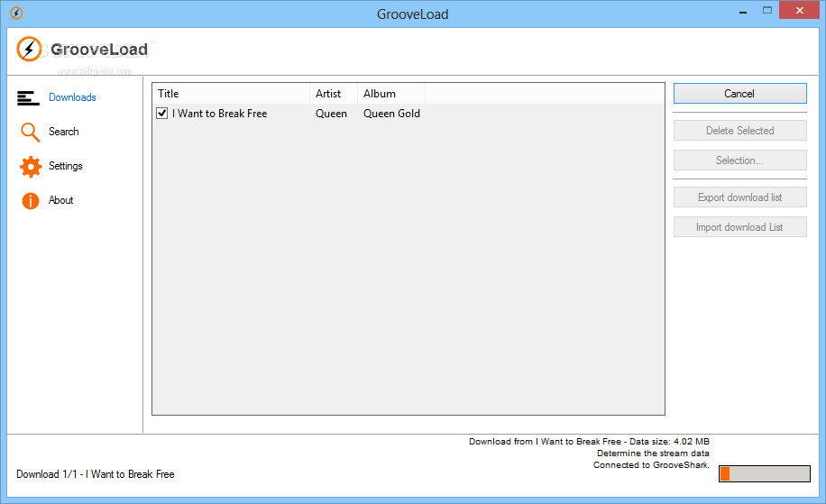Sort list by Artist column header
Image resolution: width=826 pixels, height=504 pixels.
(x=334, y=94)
